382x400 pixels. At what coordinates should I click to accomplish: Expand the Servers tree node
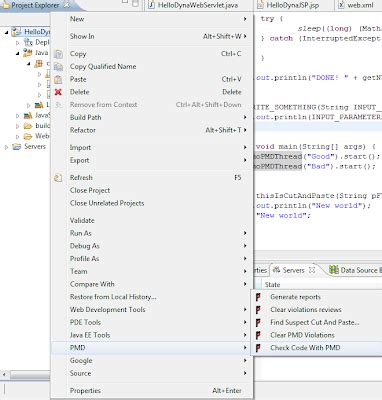click(6, 147)
